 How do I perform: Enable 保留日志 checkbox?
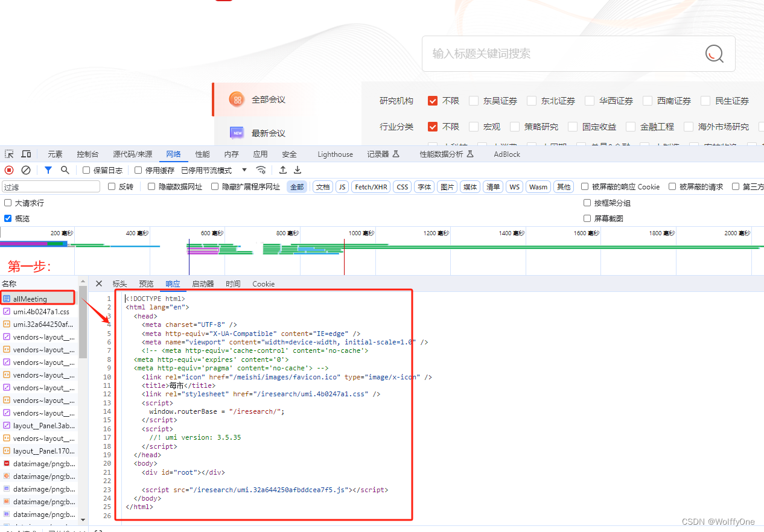point(86,171)
